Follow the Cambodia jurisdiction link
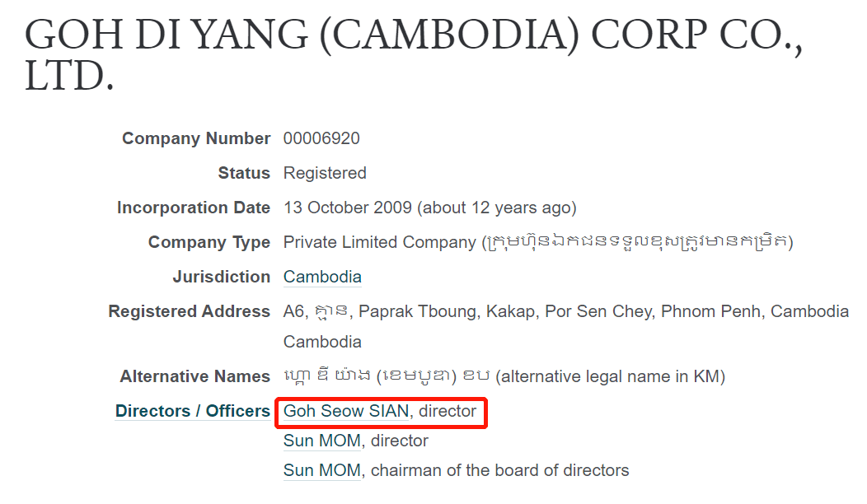 [x=322, y=278]
